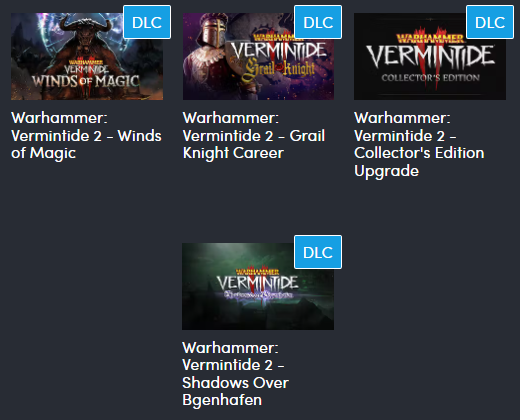Click the Vermintide logo on the black artwork

pos(430,53)
